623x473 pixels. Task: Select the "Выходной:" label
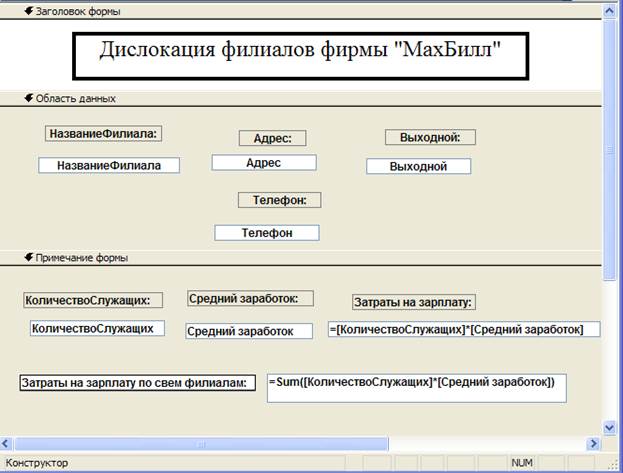[430, 138]
